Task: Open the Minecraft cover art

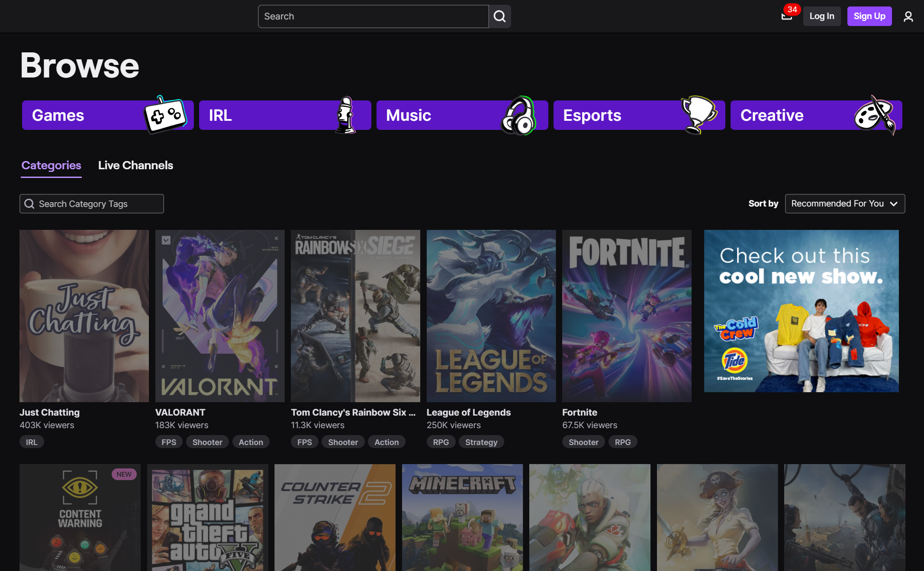Action: click(463, 517)
